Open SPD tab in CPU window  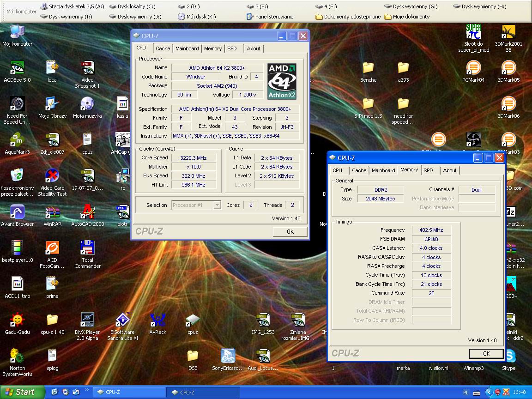232,48
